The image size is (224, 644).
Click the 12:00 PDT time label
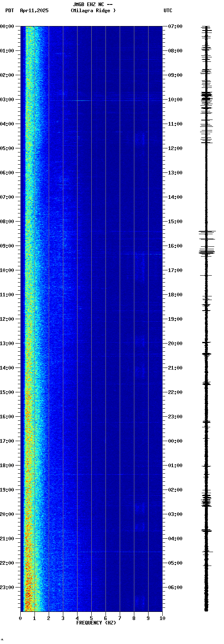7,319
